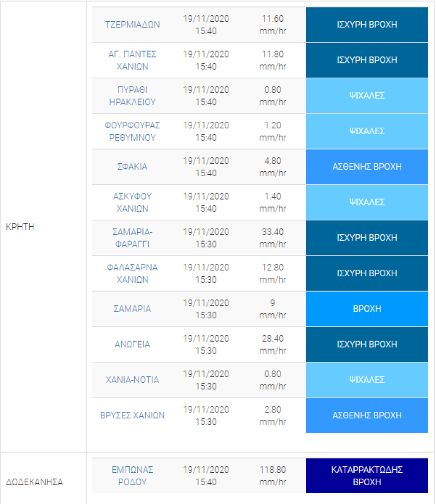
Task: Click the ΔΩΔΕΚΑΝΗΣΑ region label
Action: 34,482
